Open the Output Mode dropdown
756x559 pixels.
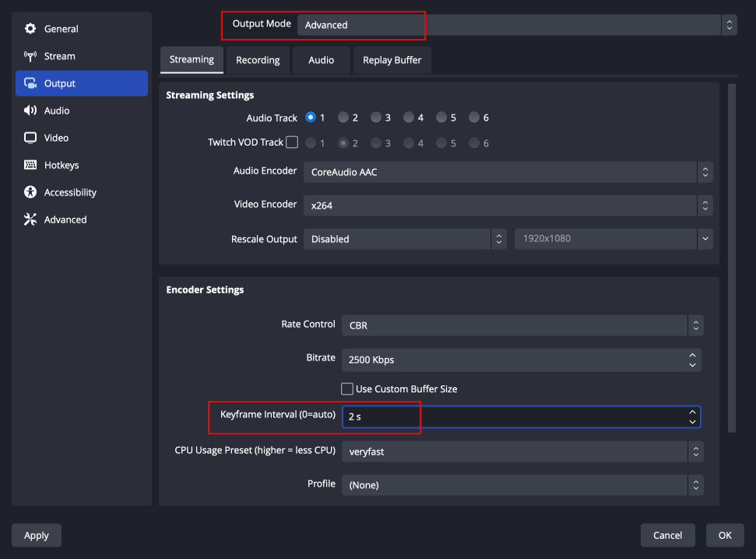pyautogui.click(x=517, y=25)
